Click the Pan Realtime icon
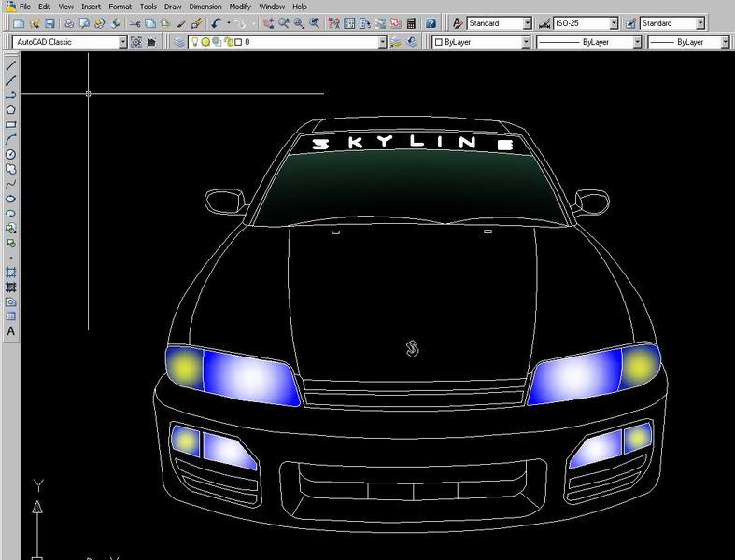This screenshot has width=735, height=560. 268,23
